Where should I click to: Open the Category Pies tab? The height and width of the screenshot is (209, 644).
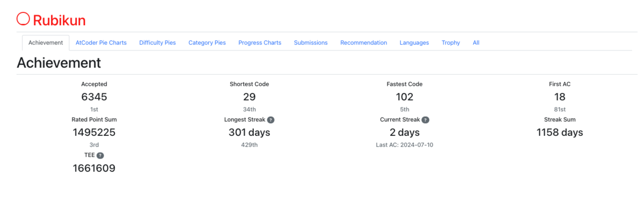(x=207, y=43)
